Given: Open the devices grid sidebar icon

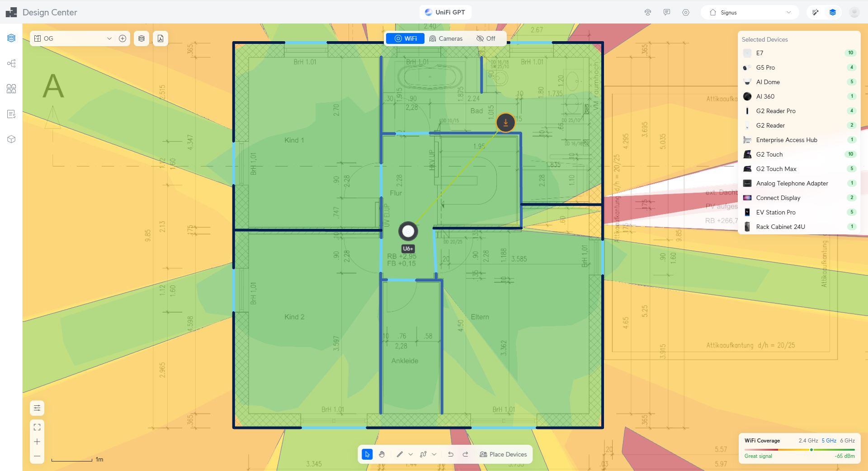Looking at the screenshot, I should (x=11, y=89).
